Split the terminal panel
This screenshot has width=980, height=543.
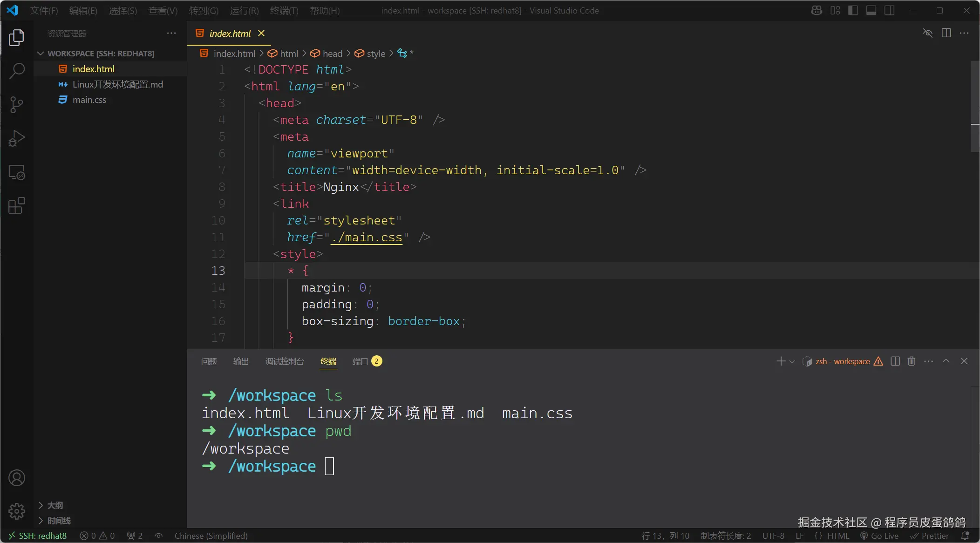[x=895, y=361]
